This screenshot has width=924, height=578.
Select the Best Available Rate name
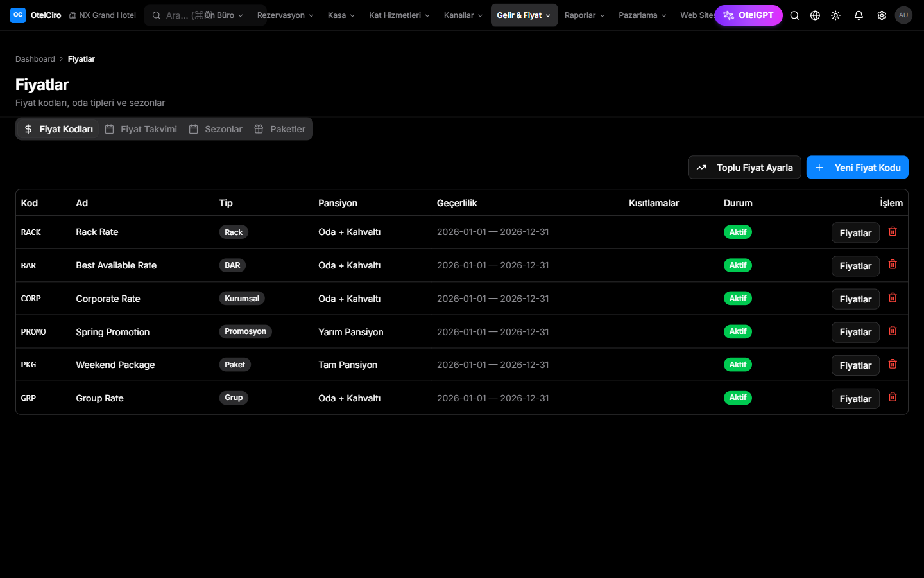116,265
